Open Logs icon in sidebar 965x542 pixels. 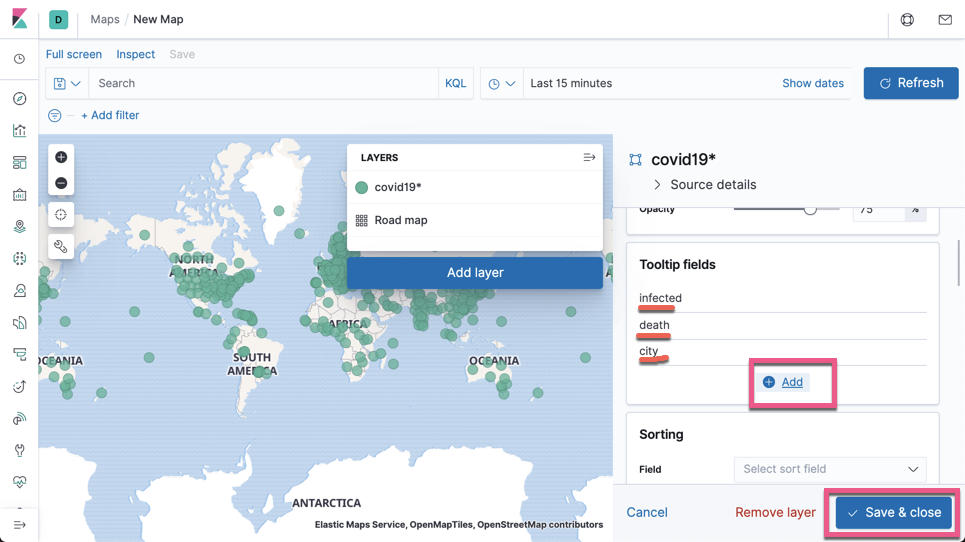pyautogui.click(x=20, y=322)
